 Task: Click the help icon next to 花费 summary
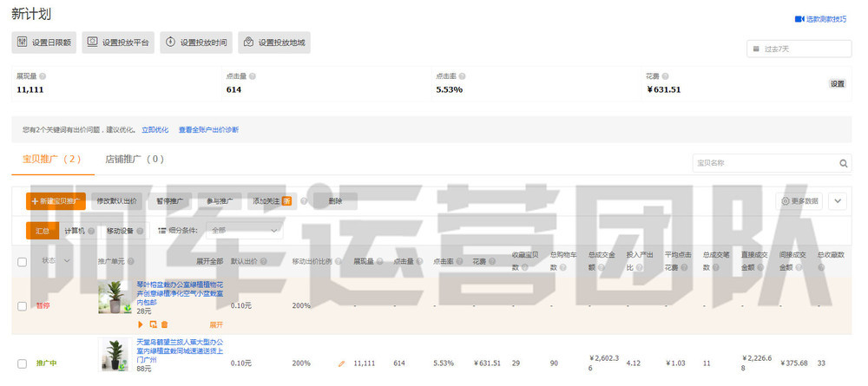(665, 76)
